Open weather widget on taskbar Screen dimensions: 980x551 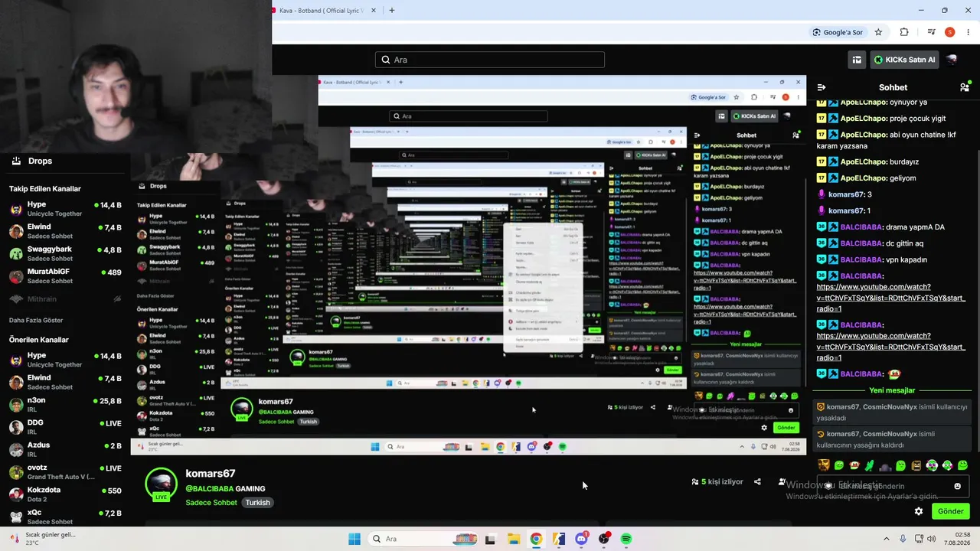[x=43, y=539]
